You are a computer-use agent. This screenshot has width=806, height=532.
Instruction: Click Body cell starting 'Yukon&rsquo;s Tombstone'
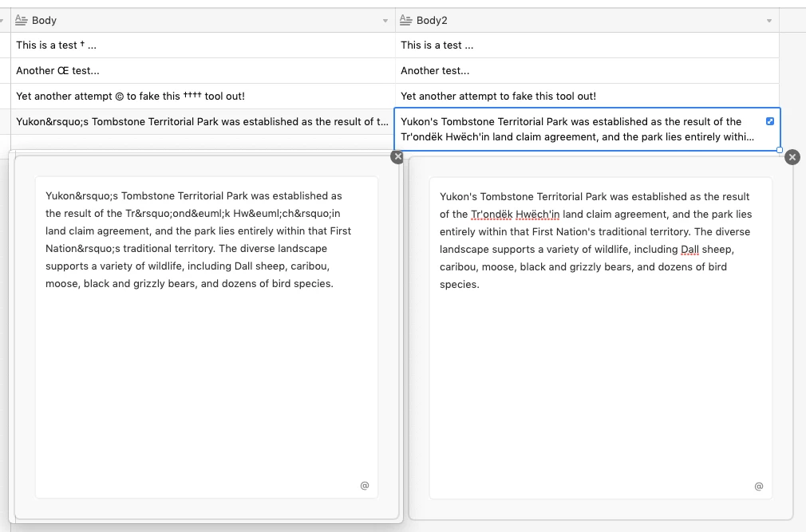(x=203, y=122)
